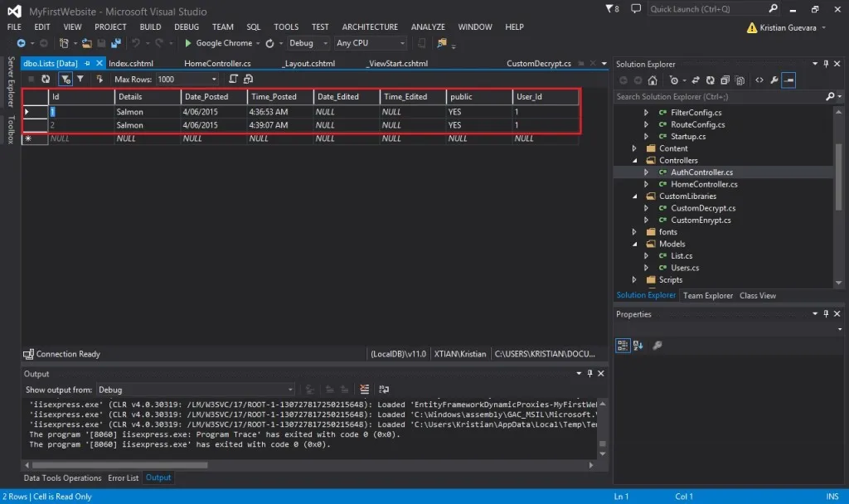Image resolution: width=849 pixels, height=504 pixels.
Task: Toggle Categorized view in Properties panel
Action: tap(623, 346)
